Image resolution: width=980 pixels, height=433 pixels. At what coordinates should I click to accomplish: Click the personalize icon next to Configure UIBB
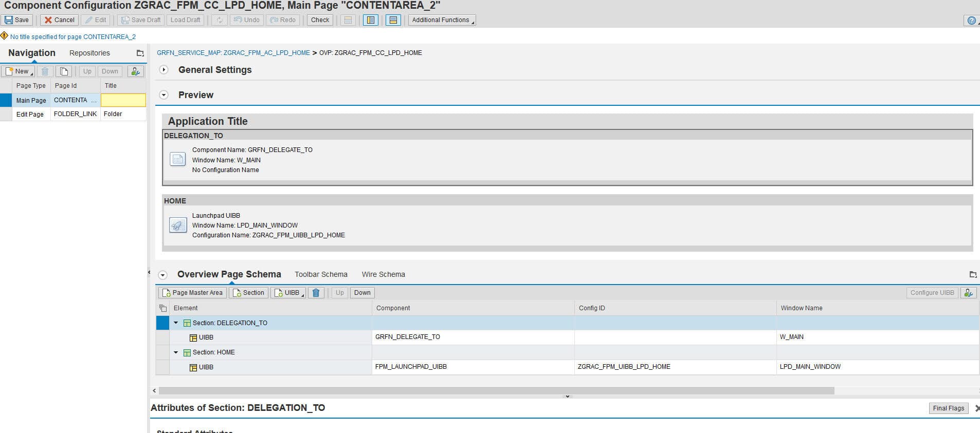[x=968, y=293]
